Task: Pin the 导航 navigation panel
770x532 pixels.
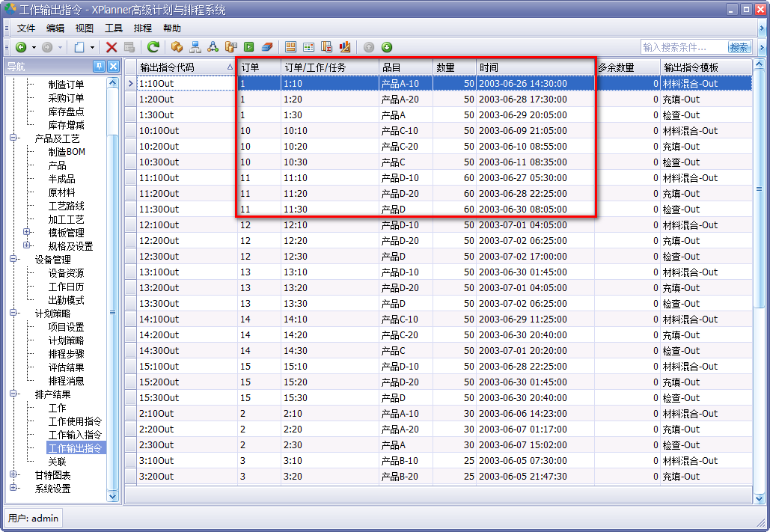Action: coord(100,67)
